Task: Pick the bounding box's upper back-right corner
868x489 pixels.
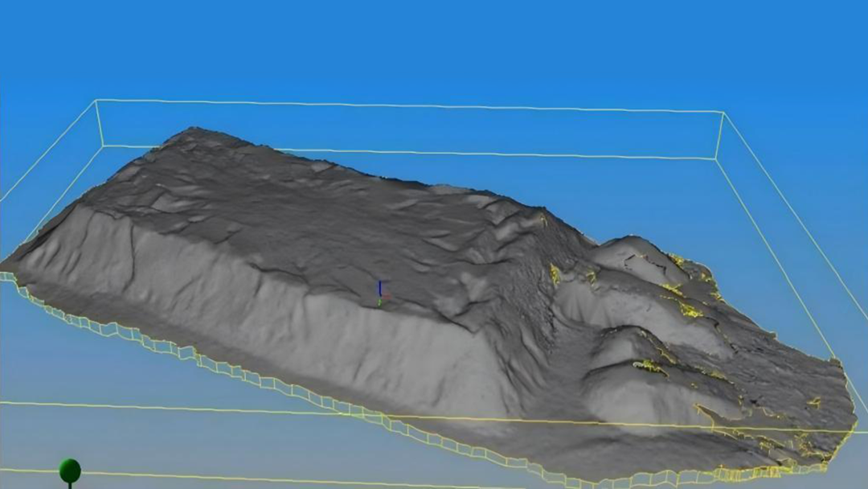Action: click(x=723, y=113)
